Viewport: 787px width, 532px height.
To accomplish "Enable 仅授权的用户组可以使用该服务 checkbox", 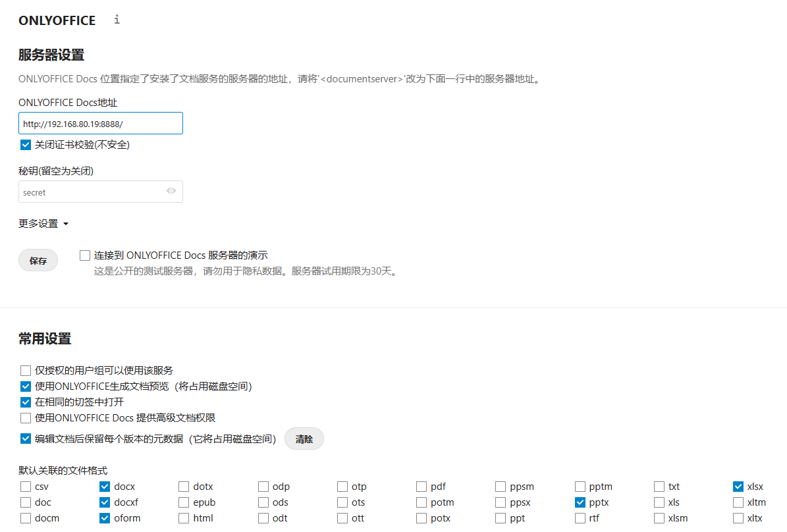I will pos(26,371).
